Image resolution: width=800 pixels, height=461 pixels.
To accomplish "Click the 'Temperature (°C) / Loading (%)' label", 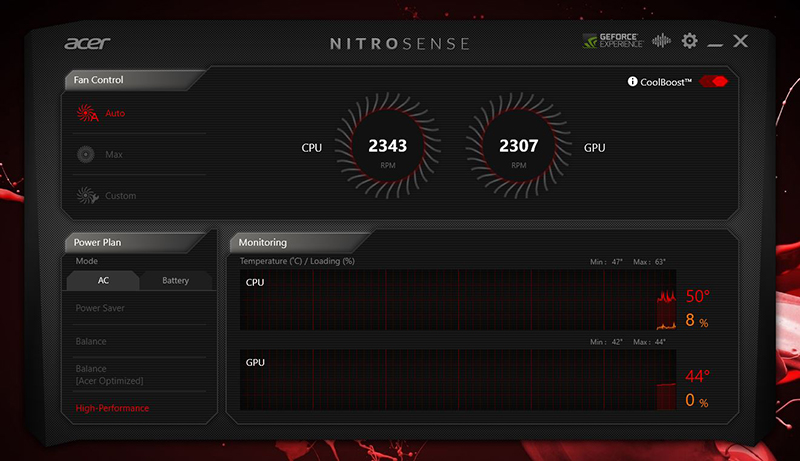I will click(297, 261).
